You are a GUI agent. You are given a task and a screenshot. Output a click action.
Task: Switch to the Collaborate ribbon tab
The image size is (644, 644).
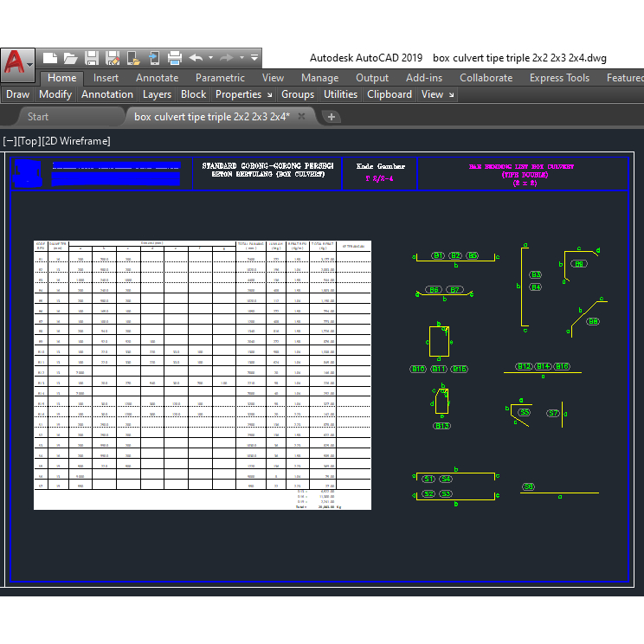click(486, 78)
